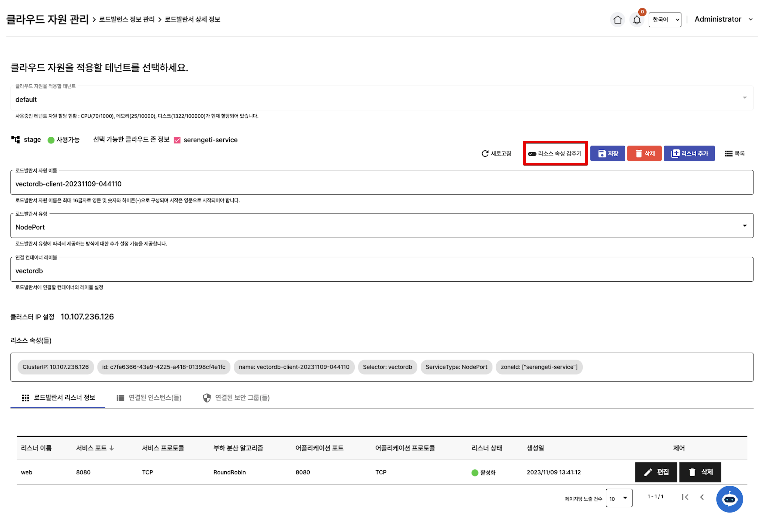Switch to 연결된 보안 그룹(들) tab
The height and width of the screenshot is (532, 761).
[x=236, y=398]
